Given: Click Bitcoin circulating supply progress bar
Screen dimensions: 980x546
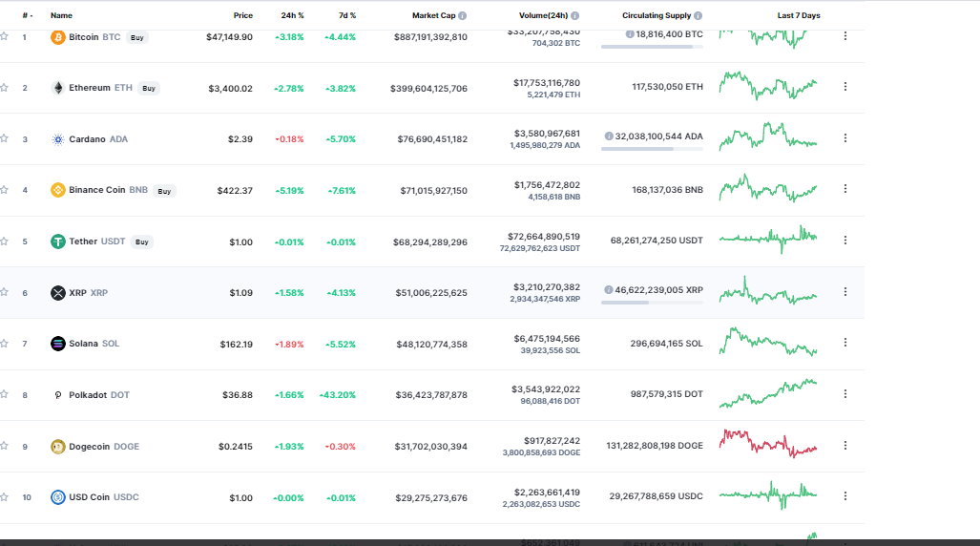Looking at the screenshot, I should pyautogui.click(x=652, y=47).
